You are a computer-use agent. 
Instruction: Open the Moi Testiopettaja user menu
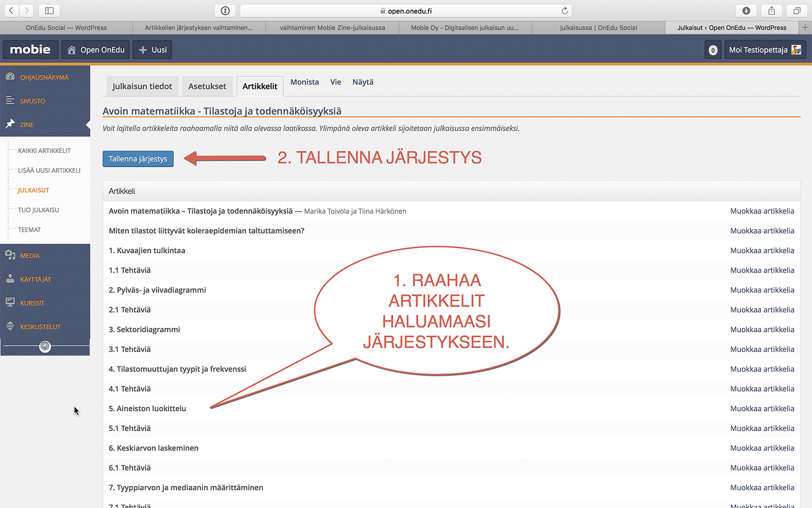pos(765,50)
